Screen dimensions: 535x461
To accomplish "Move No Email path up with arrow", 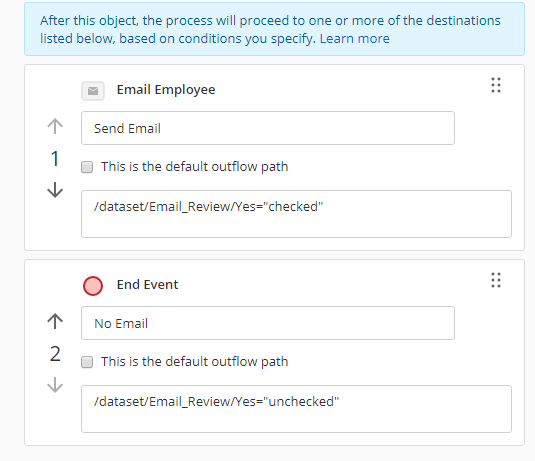I will point(55,321).
